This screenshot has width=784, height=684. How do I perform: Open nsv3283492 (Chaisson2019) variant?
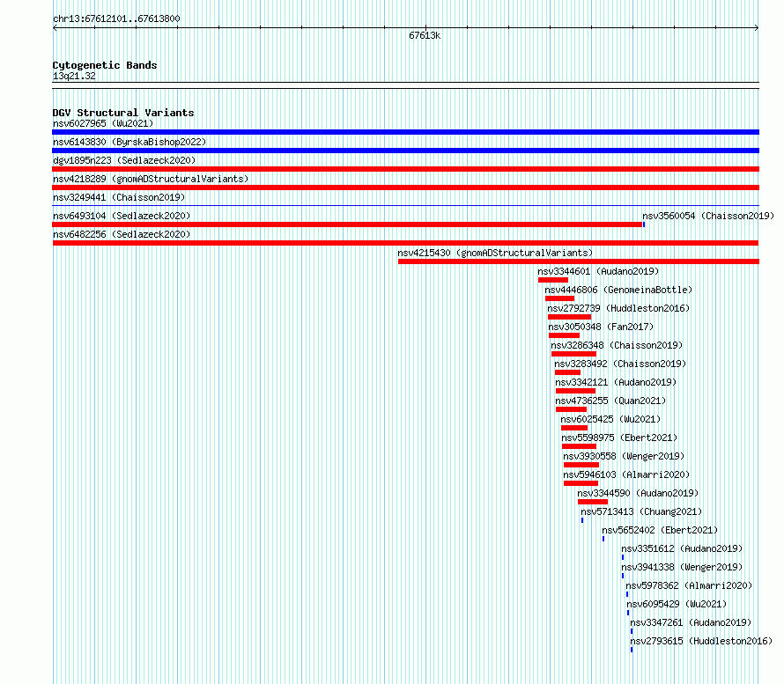click(620, 364)
